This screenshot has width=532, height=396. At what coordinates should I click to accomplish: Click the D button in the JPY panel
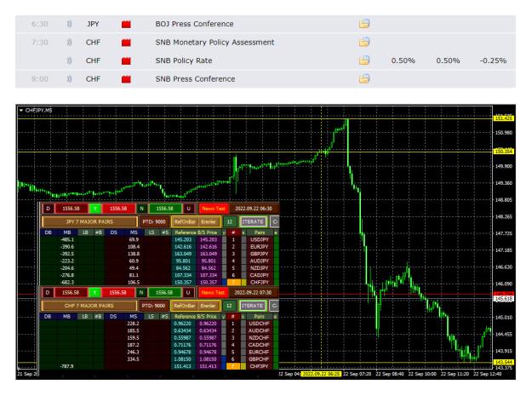coord(48,209)
